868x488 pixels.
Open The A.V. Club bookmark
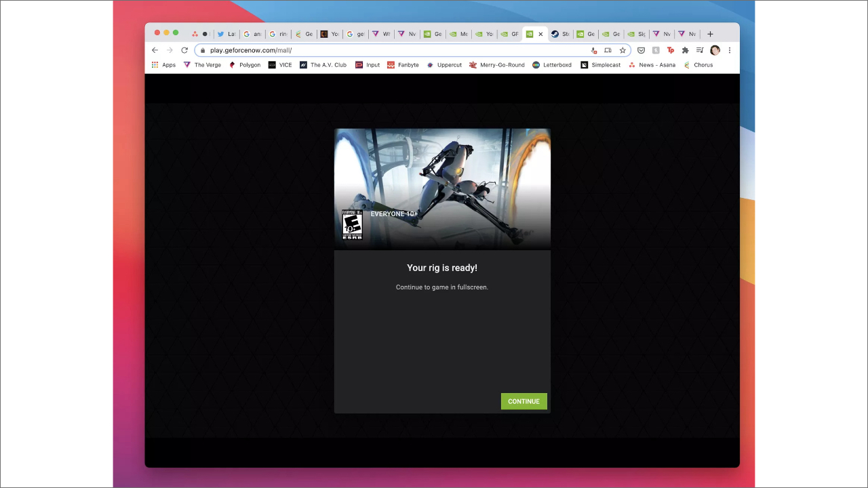[x=323, y=65]
